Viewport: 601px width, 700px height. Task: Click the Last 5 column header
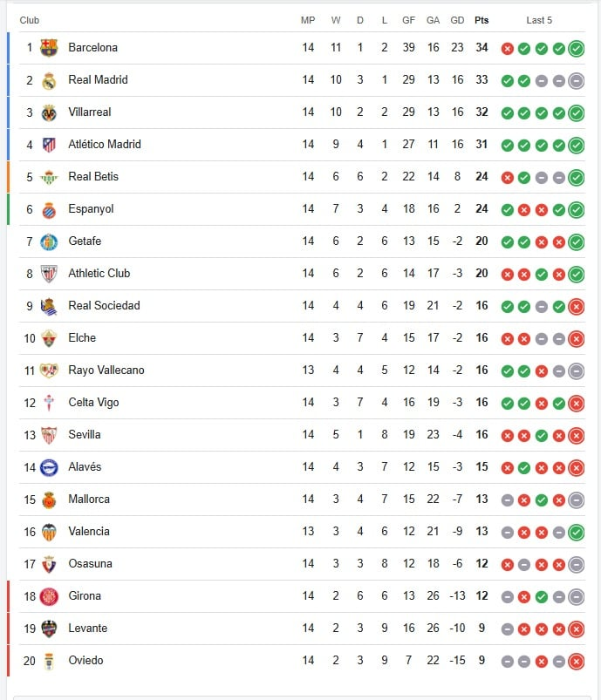(539, 20)
